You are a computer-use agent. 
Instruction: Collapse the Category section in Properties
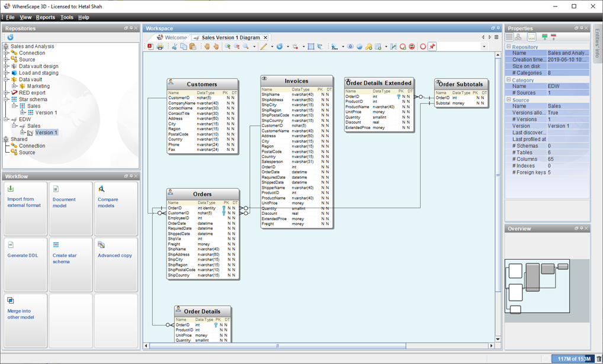tap(508, 80)
